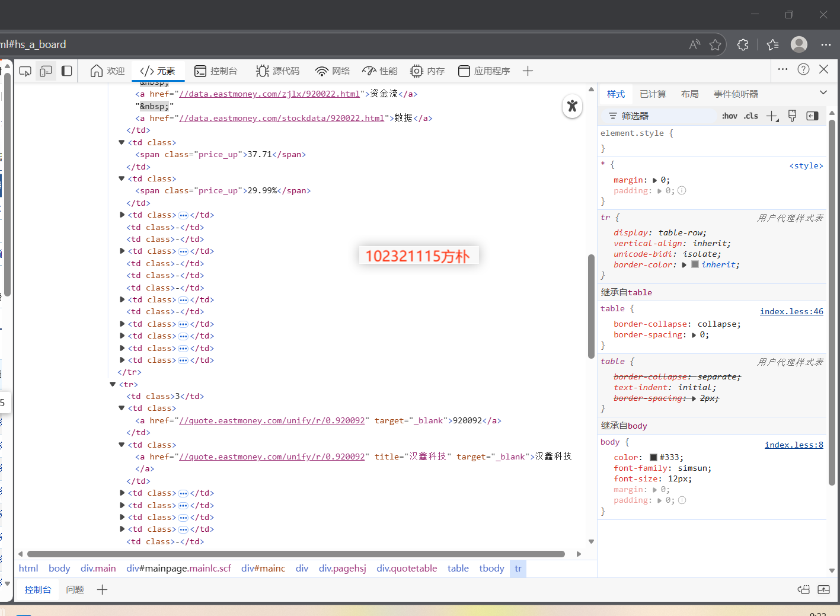Open the browser profile avatar
Screen dimensions: 840x616
[x=799, y=44]
